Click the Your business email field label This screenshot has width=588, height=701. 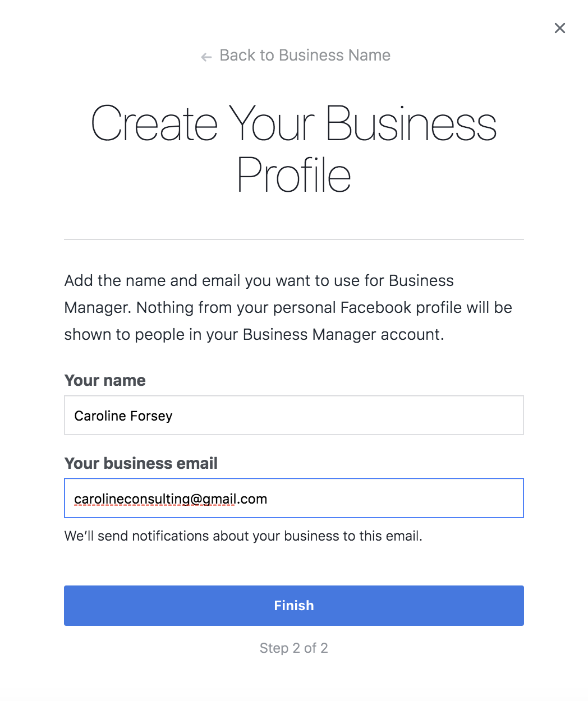141,463
